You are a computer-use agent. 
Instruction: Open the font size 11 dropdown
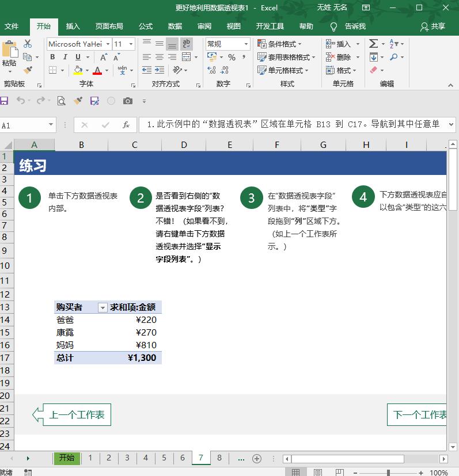pos(131,44)
